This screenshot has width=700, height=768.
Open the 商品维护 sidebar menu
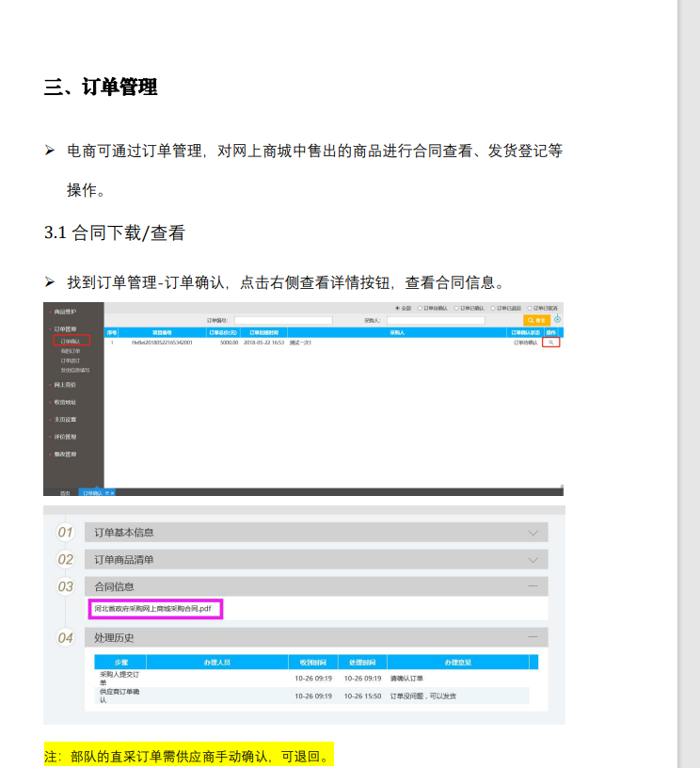[x=65, y=311]
